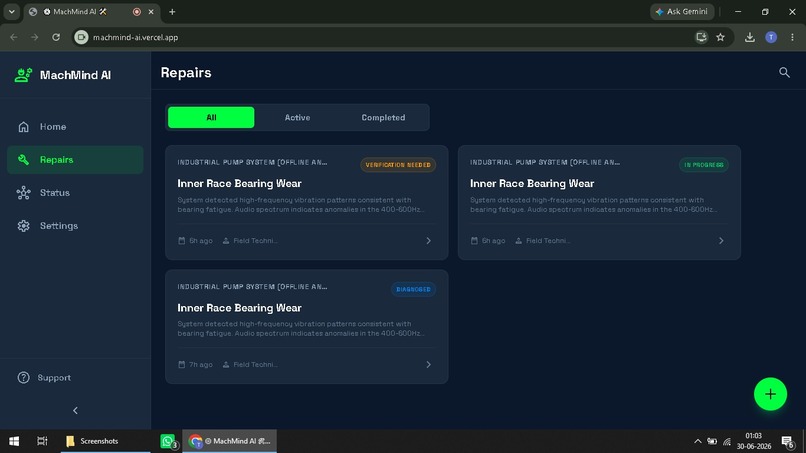Viewport: 806px width, 453px height.
Task: Open a new browser tab
Action: coord(172,12)
